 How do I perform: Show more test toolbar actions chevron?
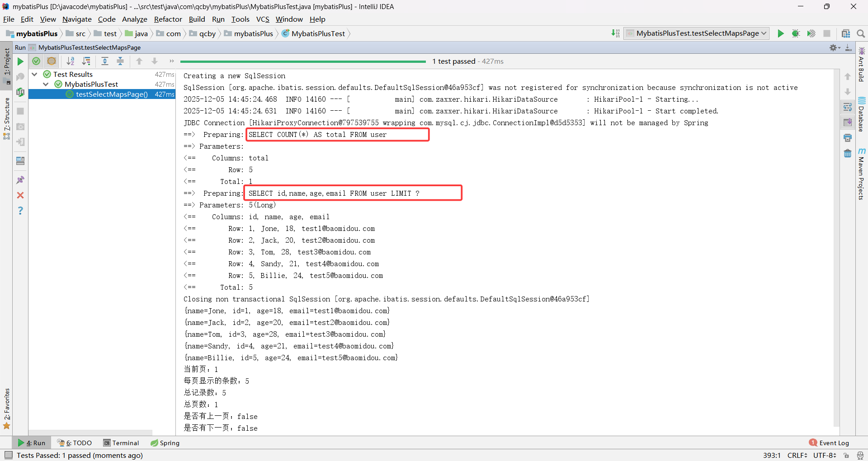171,61
